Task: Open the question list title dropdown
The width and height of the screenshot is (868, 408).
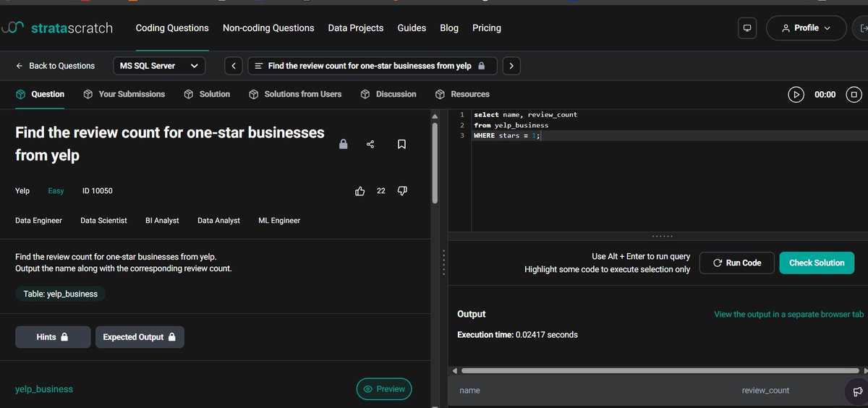Action: [373, 66]
